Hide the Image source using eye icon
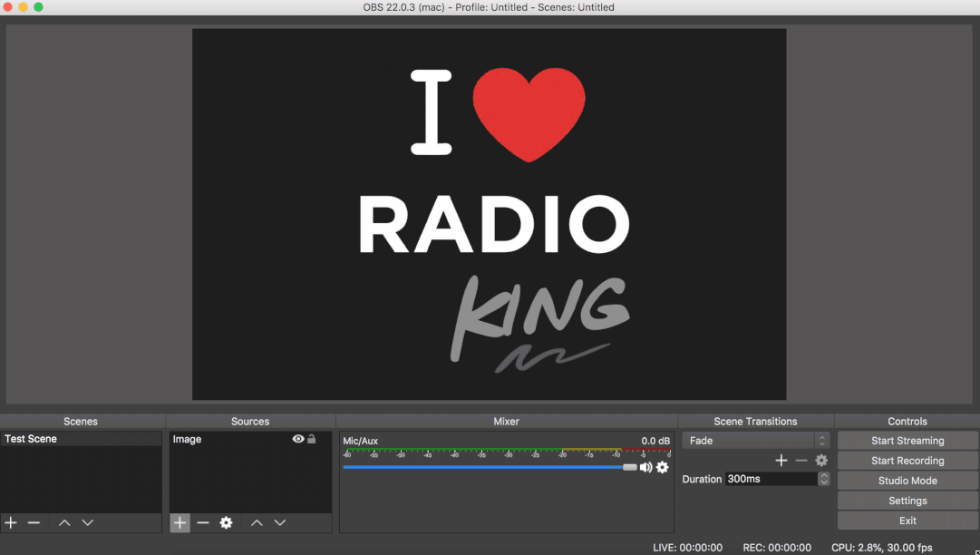This screenshot has width=980, height=555. [x=298, y=439]
